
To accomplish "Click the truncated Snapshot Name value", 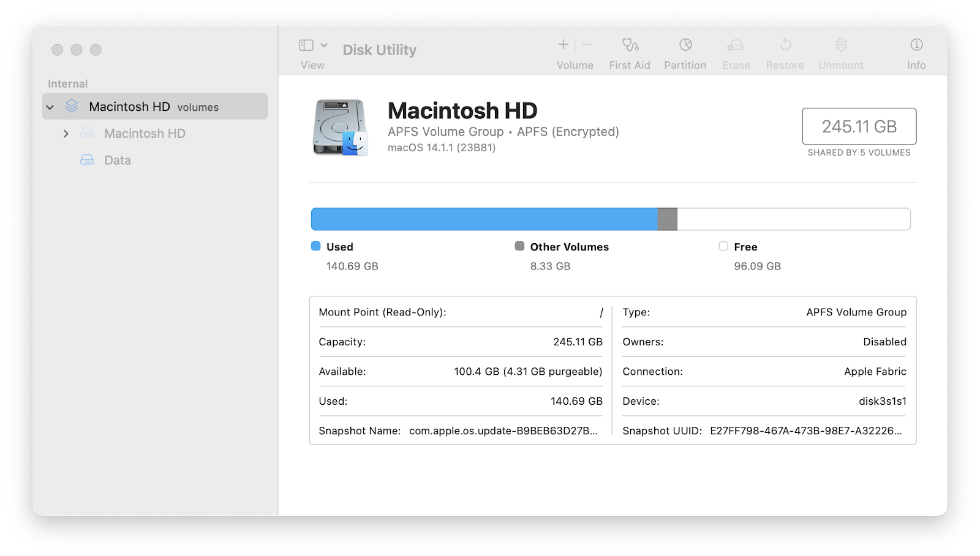I will [503, 430].
